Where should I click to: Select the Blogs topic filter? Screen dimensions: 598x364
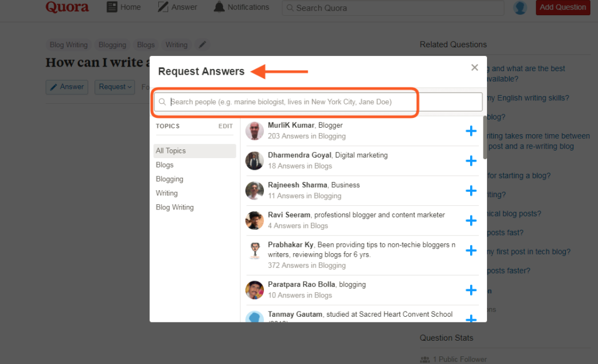165,165
